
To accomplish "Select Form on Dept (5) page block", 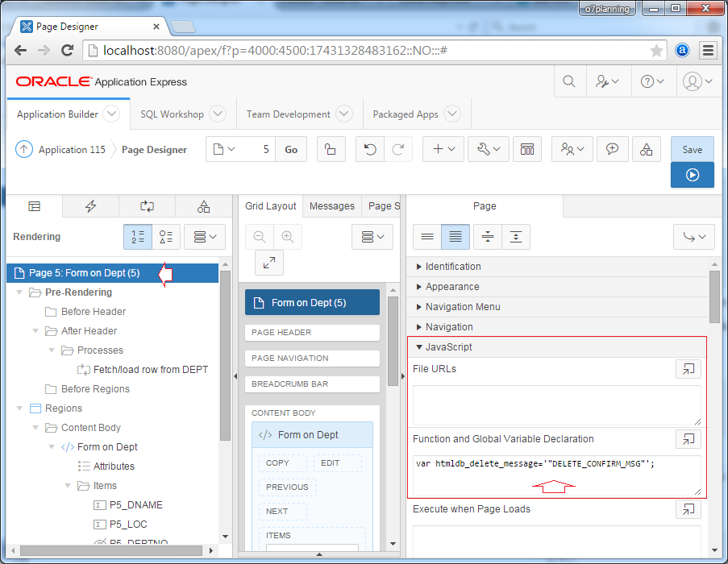I will (x=312, y=302).
